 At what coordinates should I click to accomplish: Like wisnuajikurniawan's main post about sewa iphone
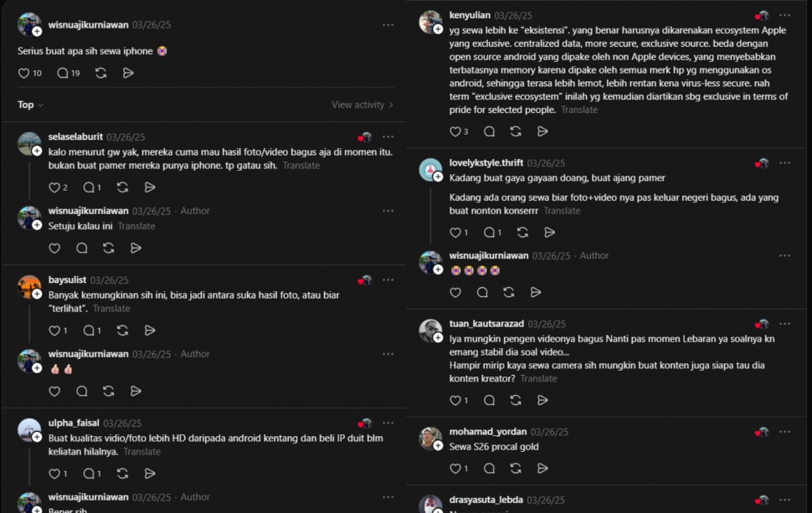pos(24,74)
